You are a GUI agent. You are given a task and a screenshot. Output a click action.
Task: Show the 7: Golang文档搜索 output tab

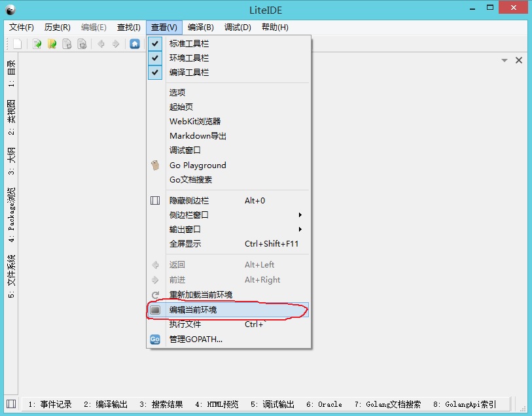[388, 404]
